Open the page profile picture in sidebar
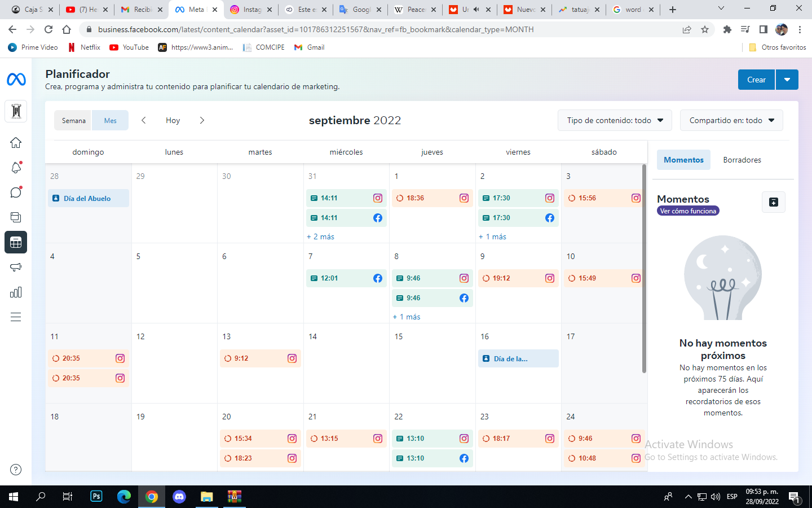812x508 pixels. (16, 111)
